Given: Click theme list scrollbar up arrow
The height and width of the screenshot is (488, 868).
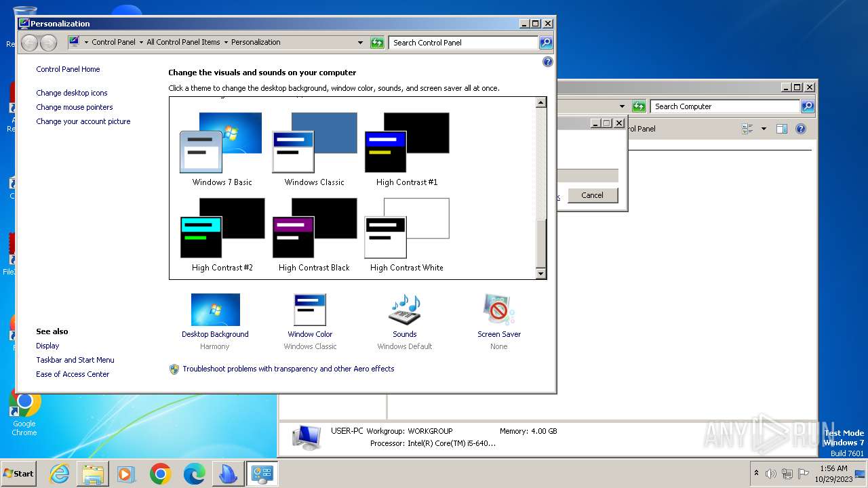Looking at the screenshot, I should [540, 102].
